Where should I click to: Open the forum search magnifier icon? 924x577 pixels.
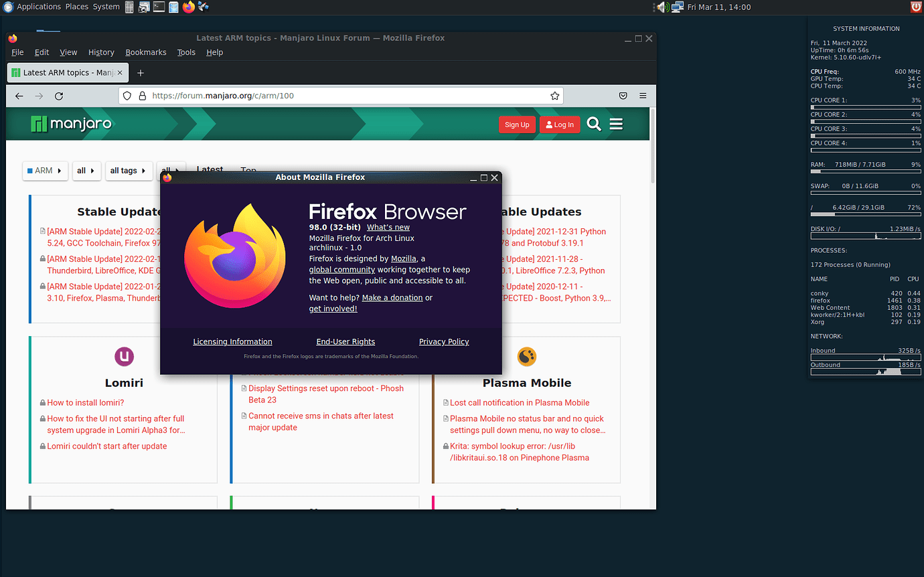[x=594, y=124]
